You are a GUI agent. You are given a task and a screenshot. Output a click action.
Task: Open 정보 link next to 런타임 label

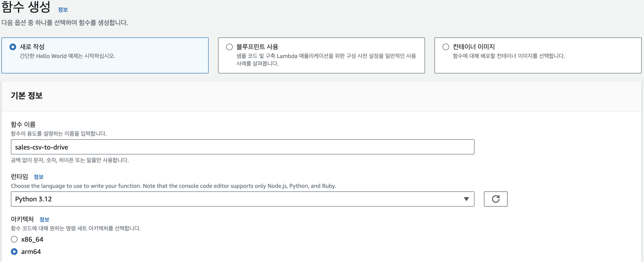coord(39,177)
